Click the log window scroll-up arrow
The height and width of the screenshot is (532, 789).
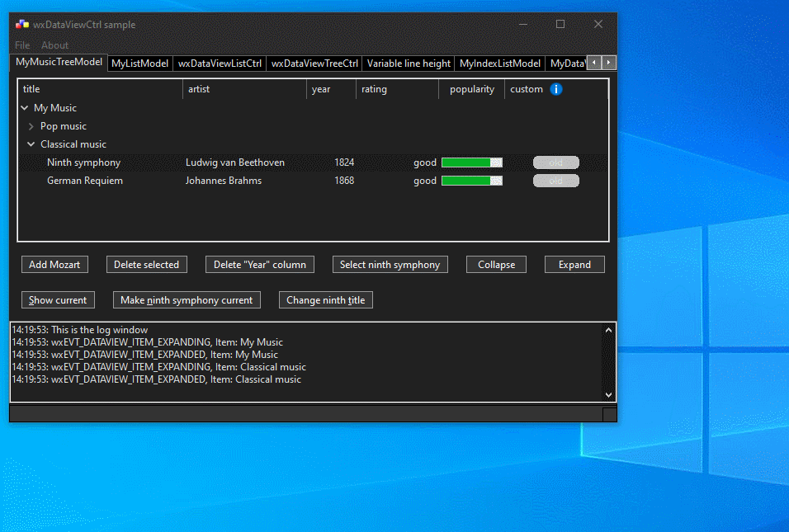pyautogui.click(x=608, y=328)
